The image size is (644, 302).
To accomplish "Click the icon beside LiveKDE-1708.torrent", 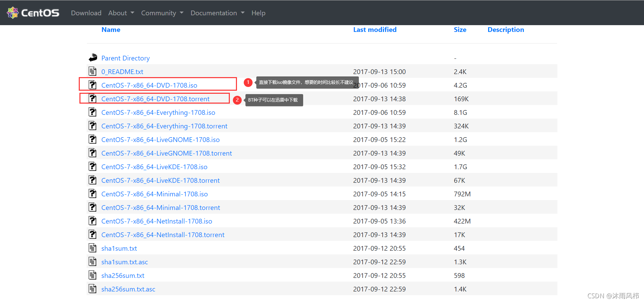I will 92,180.
